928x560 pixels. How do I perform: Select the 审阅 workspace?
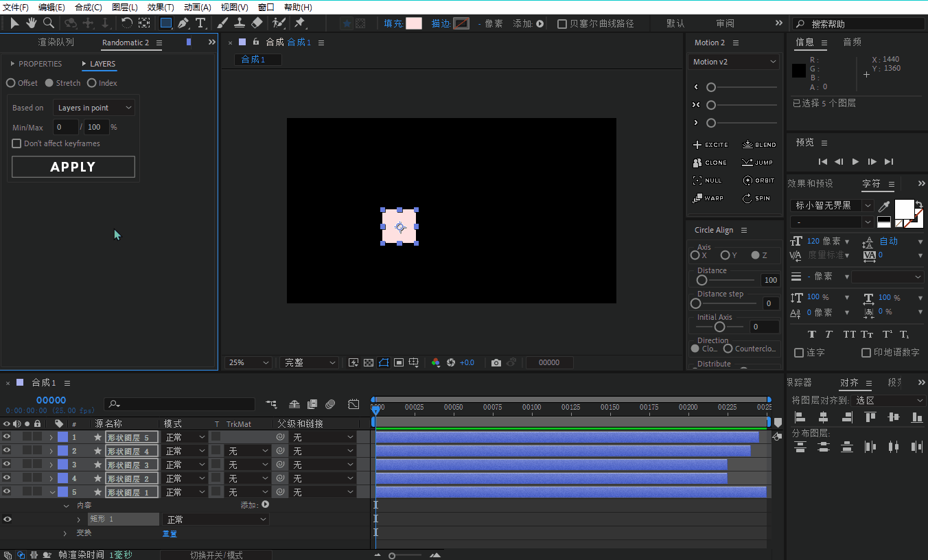click(x=725, y=23)
